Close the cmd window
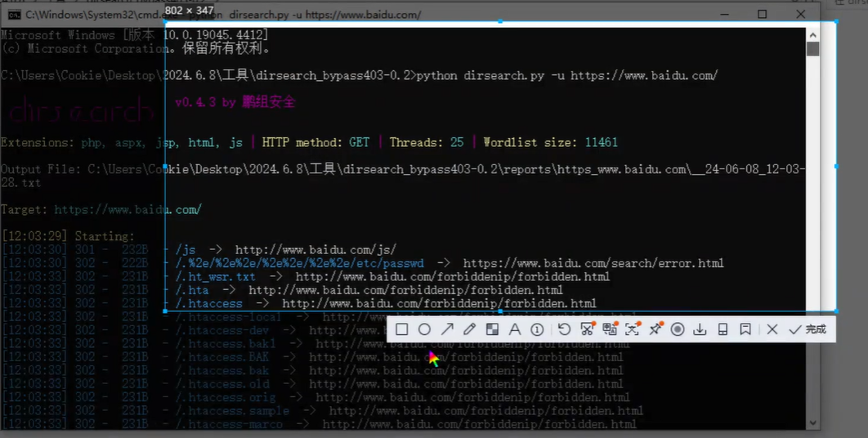Image resolution: width=868 pixels, height=438 pixels. [x=800, y=15]
